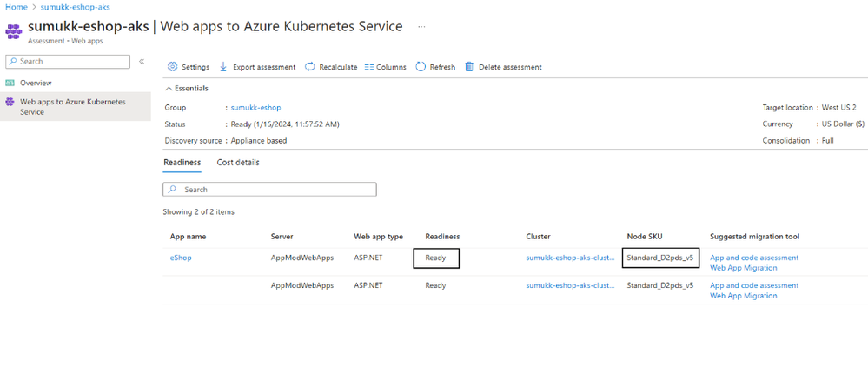Click Standard_D2pds_v5 in second row
This screenshot has height=368, width=868.
tap(659, 285)
